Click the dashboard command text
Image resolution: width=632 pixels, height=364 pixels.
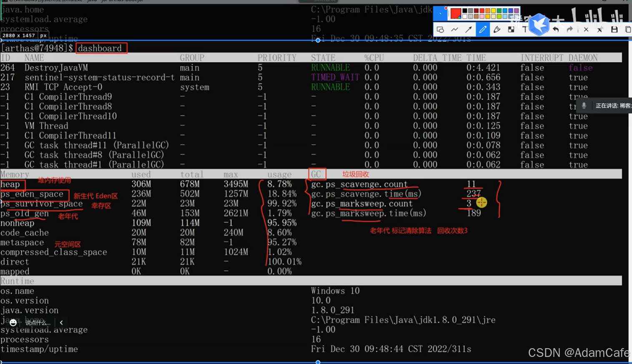[100, 48]
